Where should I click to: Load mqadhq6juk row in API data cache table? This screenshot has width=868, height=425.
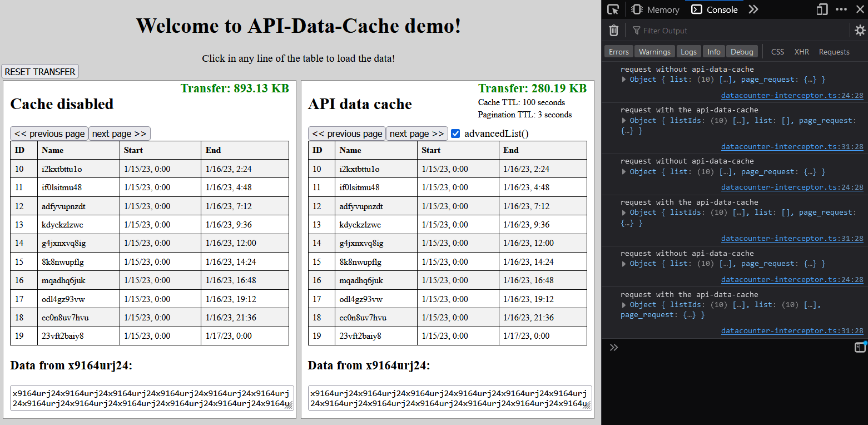tap(448, 280)
